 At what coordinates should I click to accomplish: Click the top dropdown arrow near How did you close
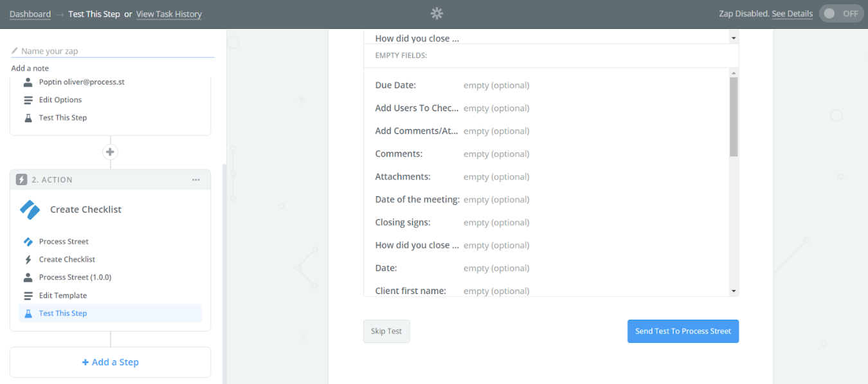(734, 39)
